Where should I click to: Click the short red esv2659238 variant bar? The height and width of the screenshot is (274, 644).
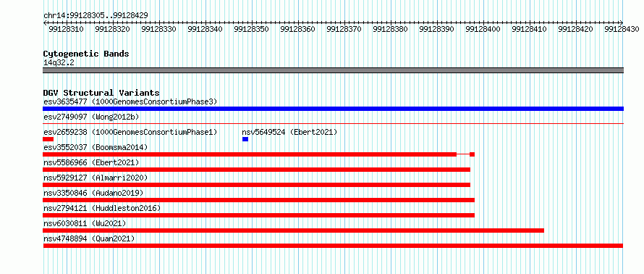[48, 139]
